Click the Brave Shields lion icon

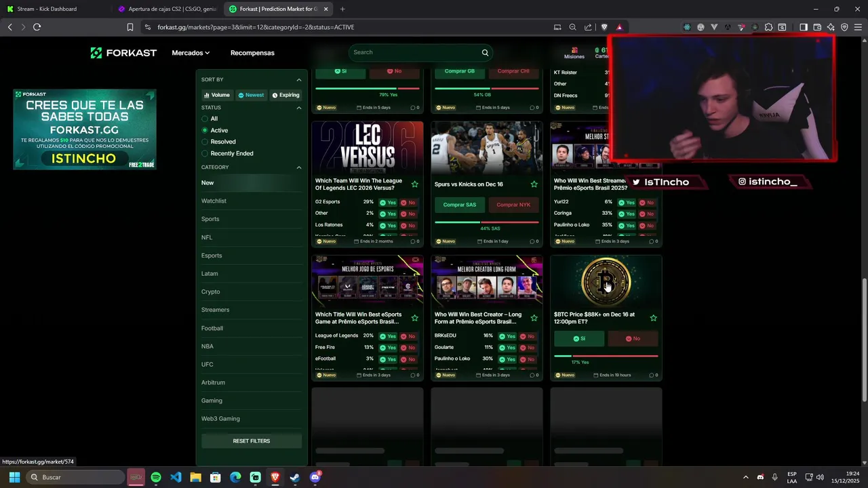[604, 27]
